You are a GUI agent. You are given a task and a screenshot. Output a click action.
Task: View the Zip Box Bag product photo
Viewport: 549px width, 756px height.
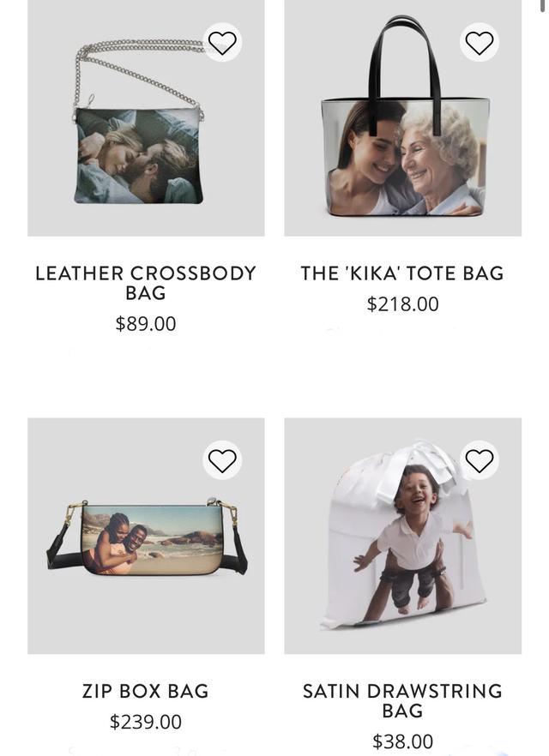click(x=146, y=536)
